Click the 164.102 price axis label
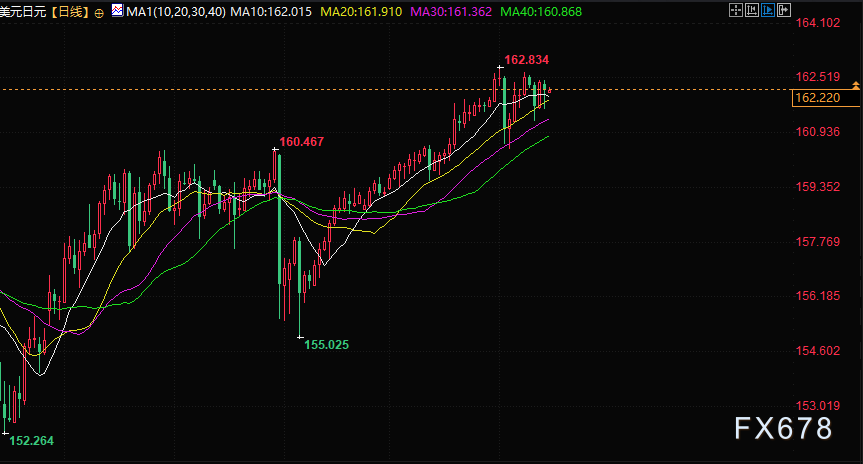Image resolution: width=863 pixels, height=464 pixels. 818,23
